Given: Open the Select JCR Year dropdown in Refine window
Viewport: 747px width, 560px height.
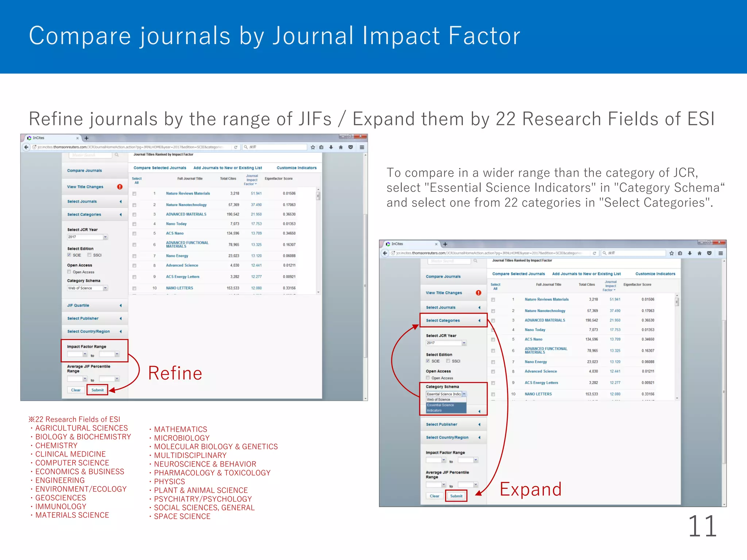Looking at the screenshot, I should [x=88, y=237].
